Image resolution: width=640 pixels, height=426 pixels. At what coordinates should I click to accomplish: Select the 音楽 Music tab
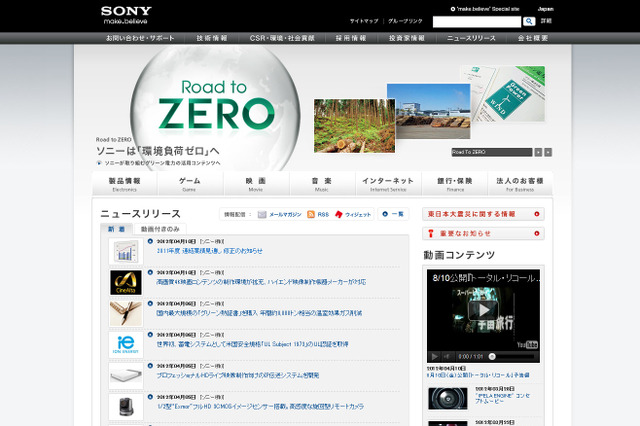tap(322, 184)
